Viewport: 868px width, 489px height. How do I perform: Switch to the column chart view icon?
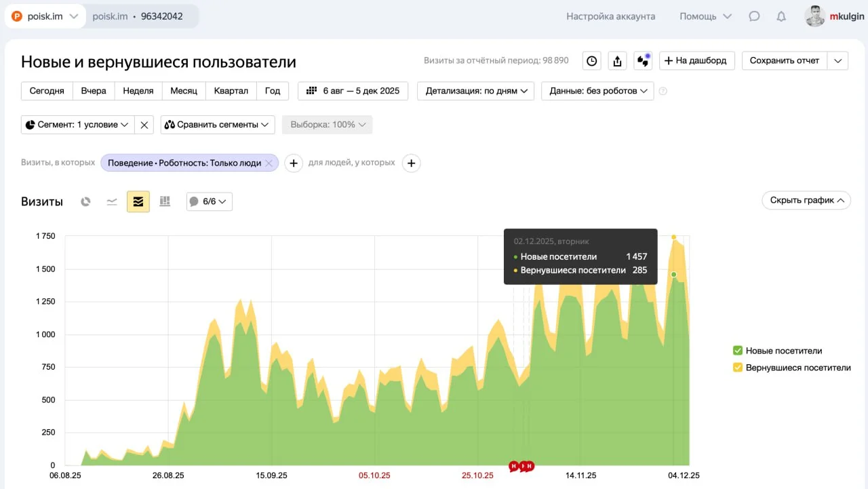click(x=165, y=201)
